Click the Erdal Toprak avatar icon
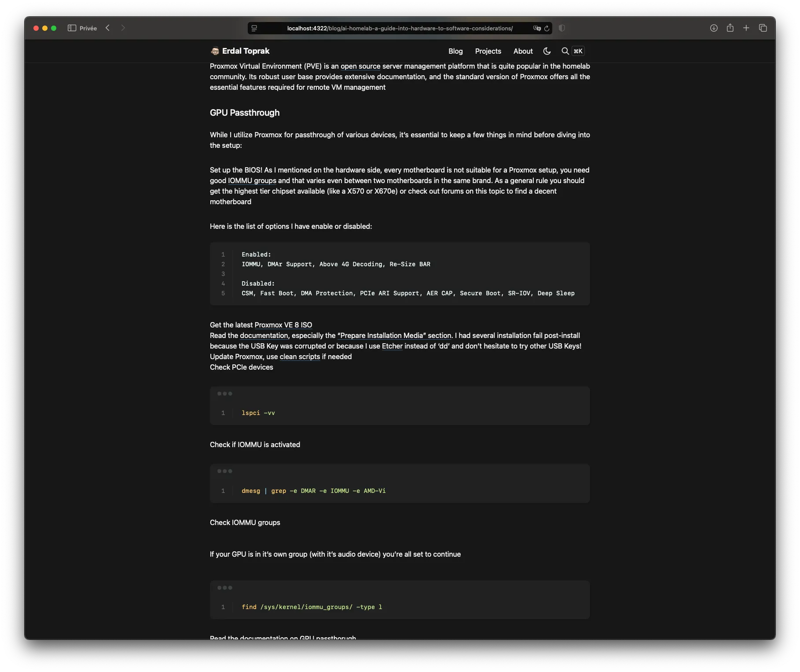Screen dimensions: 800x672 pos(215,51)
